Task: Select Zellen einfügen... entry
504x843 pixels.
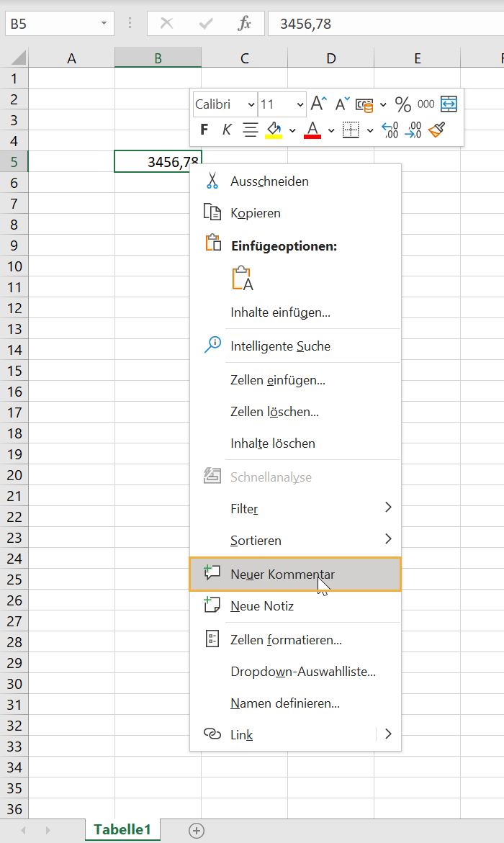Action: click(295, 380)
